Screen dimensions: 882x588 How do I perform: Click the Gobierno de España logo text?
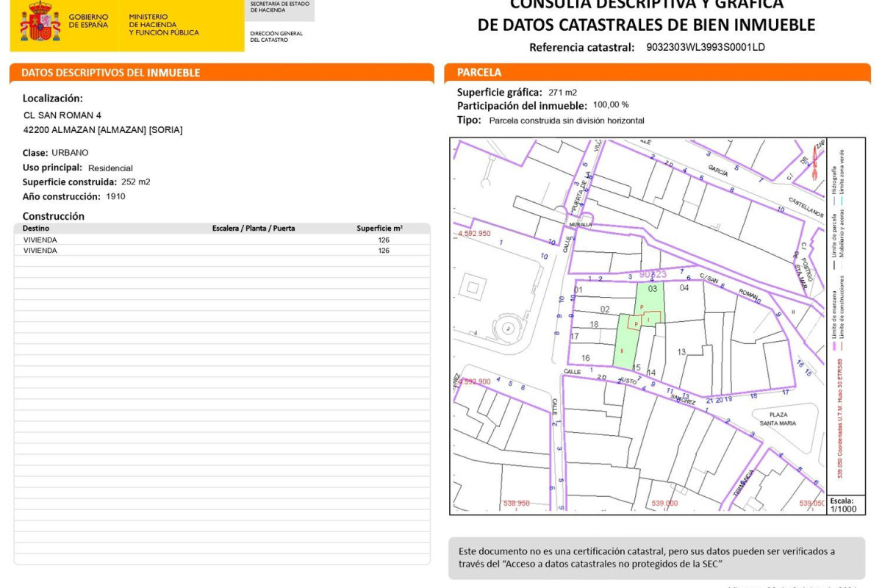point(88,21)
